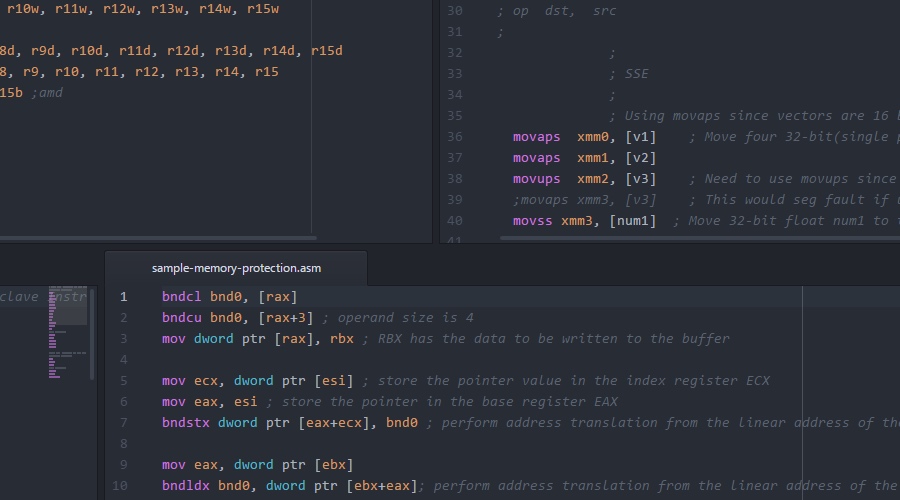
Task: Click the xmm0 register on line 36
Action: point(596,137)
